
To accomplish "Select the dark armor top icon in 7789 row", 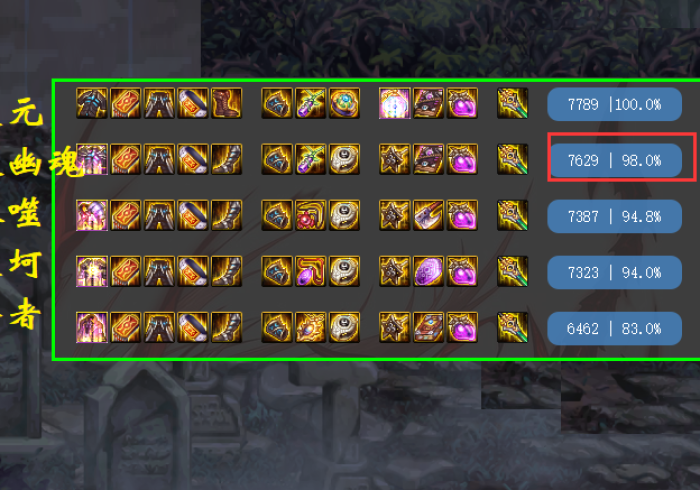I will tap(92, 103).
